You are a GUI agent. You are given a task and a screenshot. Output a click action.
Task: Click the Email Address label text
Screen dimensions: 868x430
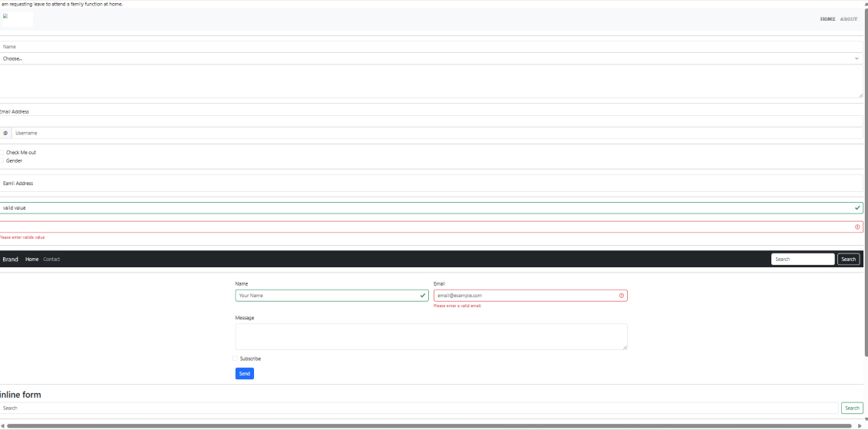pyautogui.click(x=15, y=111)
